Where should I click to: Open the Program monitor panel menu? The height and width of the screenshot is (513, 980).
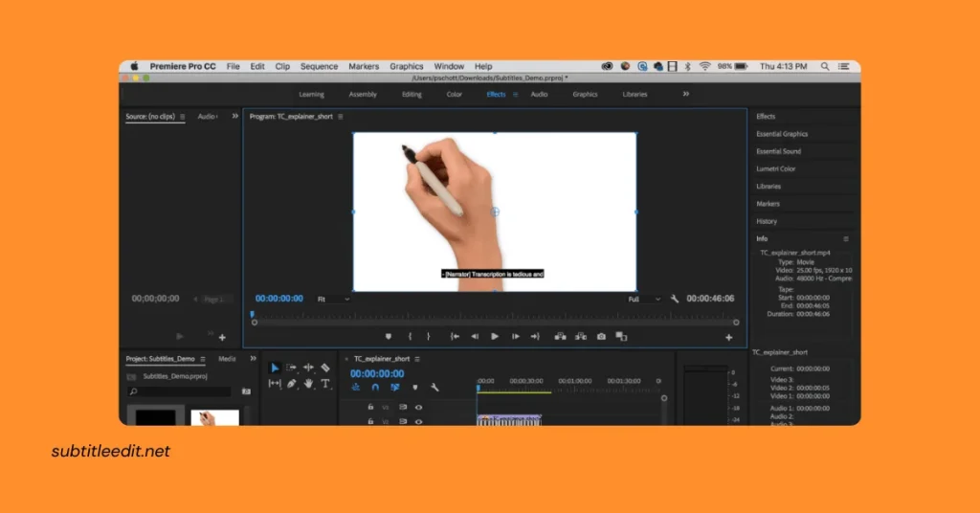coord(341,117)
